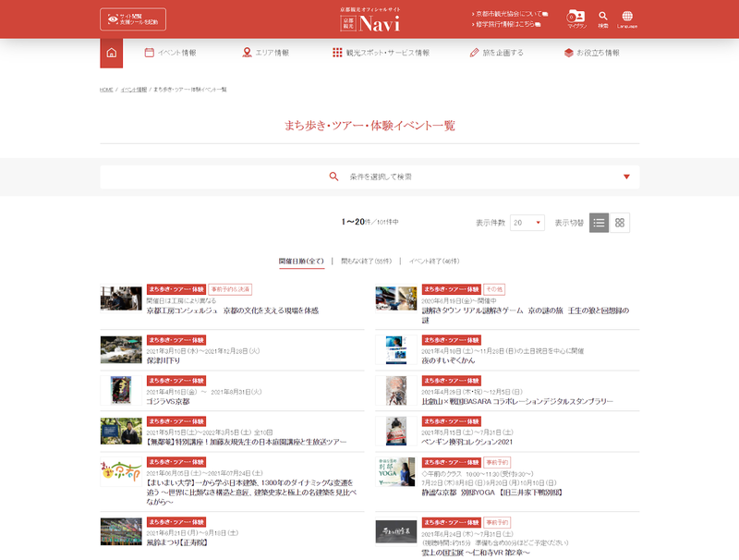Click the イベント情報 breadcrumb link
Image resolution: width=739 pixels, height=560 pixels.
click(134, 90)
